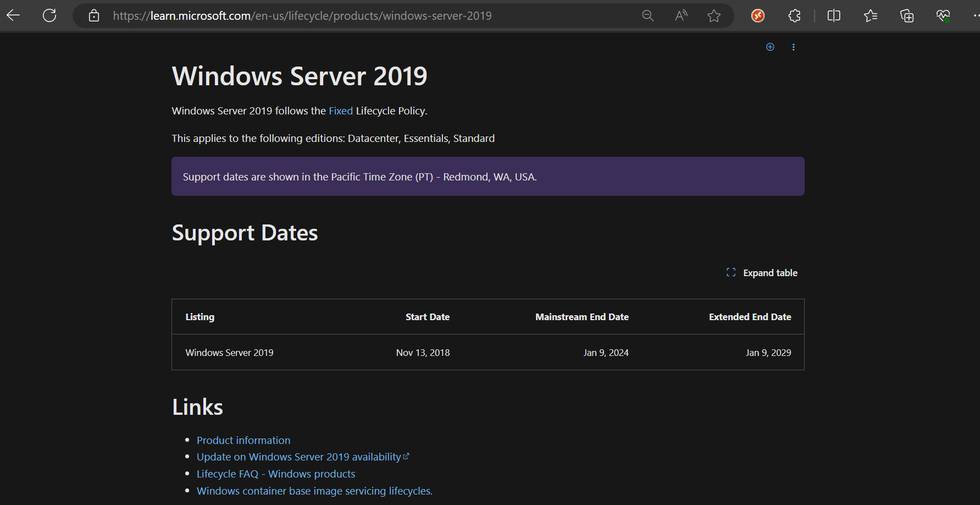Start Read aloud for the page
This screenshot has height=505, width=980.
pos(680,15)
